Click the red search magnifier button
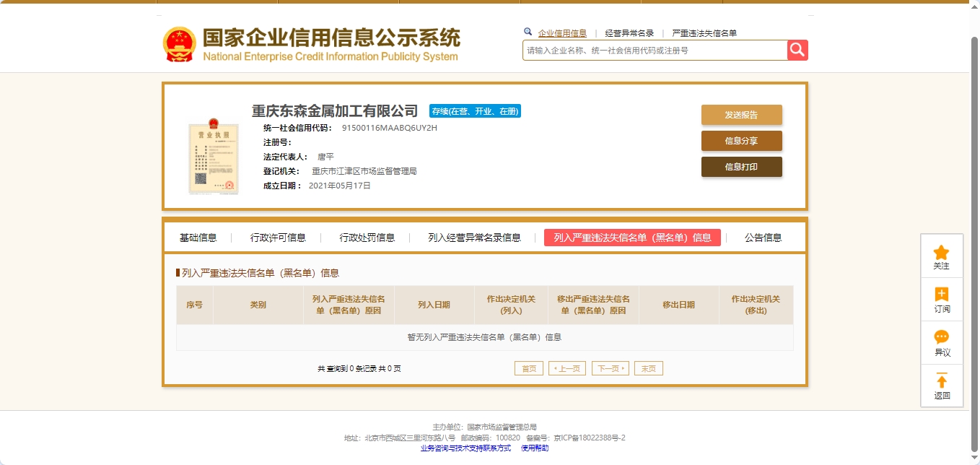The width and height of the screenshot is (980, 465). click(797, 50)
